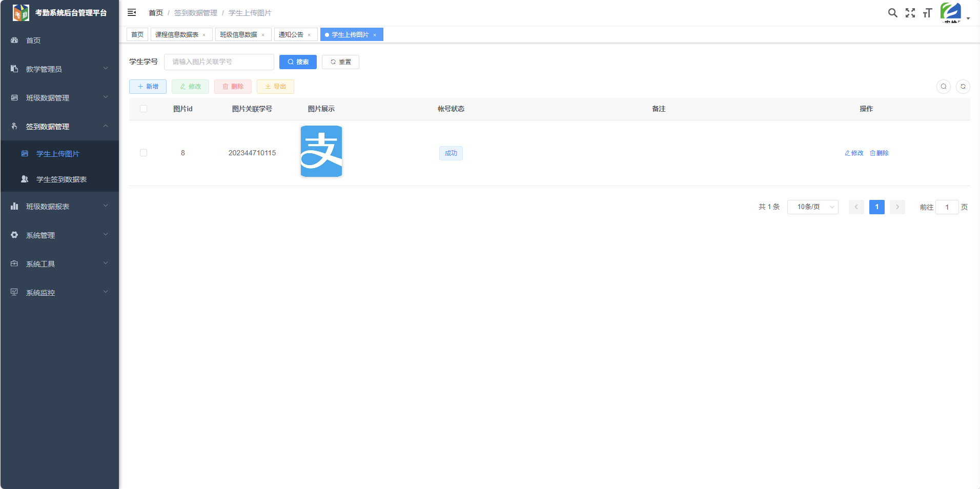Click the toolbar 修改 button
The width and height of the screenshot is (980, 489).
(190, 87)
